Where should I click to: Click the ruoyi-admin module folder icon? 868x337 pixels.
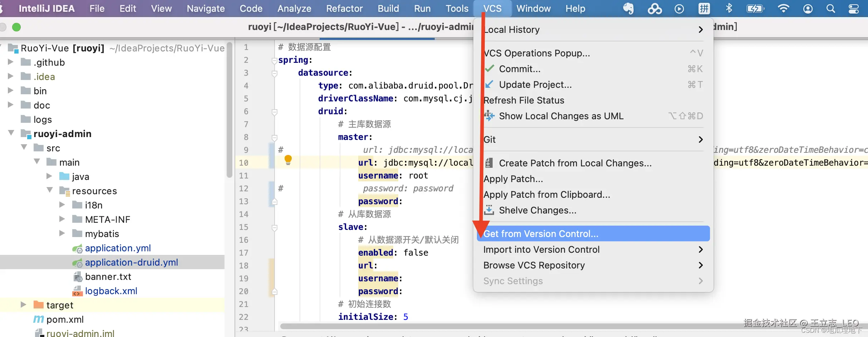pyautogui.click(x=26, y=134)
